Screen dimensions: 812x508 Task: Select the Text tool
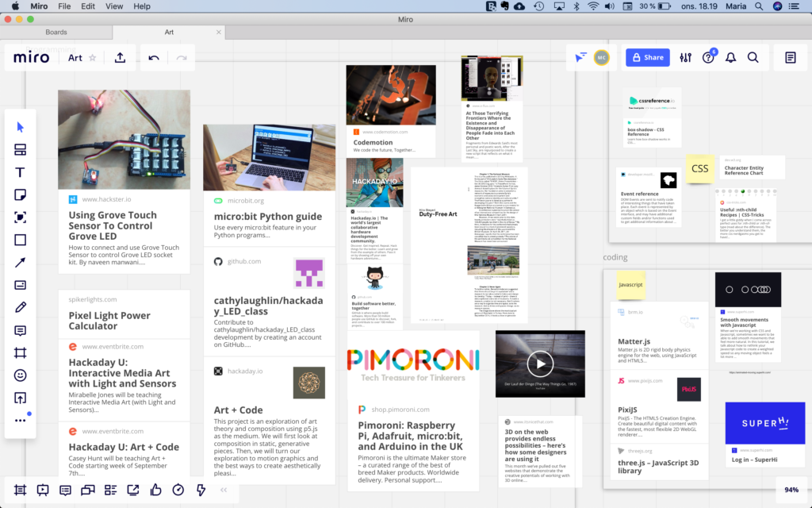pyautogui.click(x=20, y=172)
